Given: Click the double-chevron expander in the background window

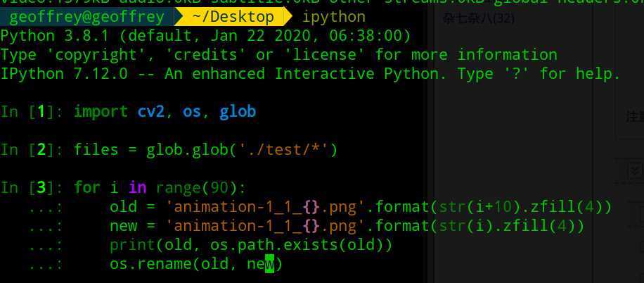Looking at the screenshot, I should click(x=636, y=170).
